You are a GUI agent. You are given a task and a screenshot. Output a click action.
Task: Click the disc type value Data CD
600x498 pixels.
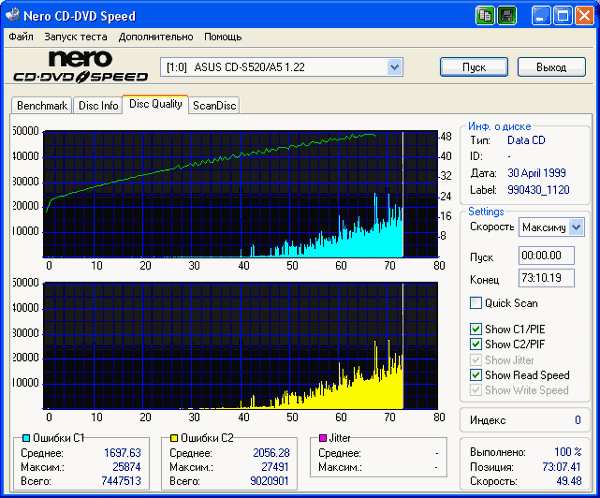[x=526, y=140]
